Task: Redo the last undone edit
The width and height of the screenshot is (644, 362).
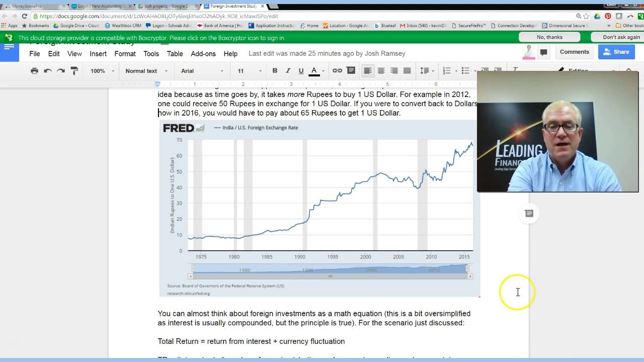Action: pos(61,71)
